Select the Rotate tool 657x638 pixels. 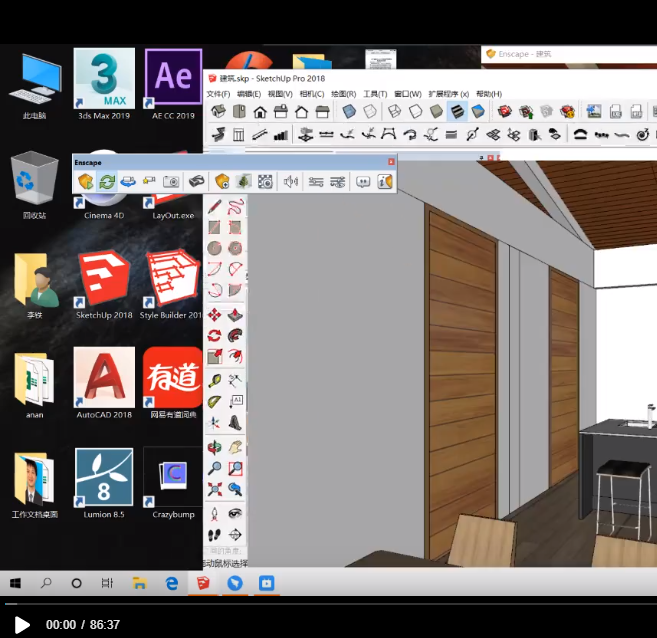coord(215,336)
